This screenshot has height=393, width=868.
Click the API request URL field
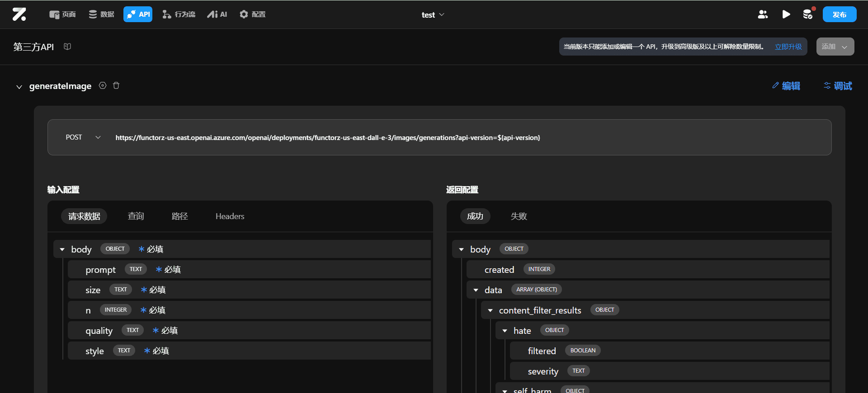coord(328,138)
